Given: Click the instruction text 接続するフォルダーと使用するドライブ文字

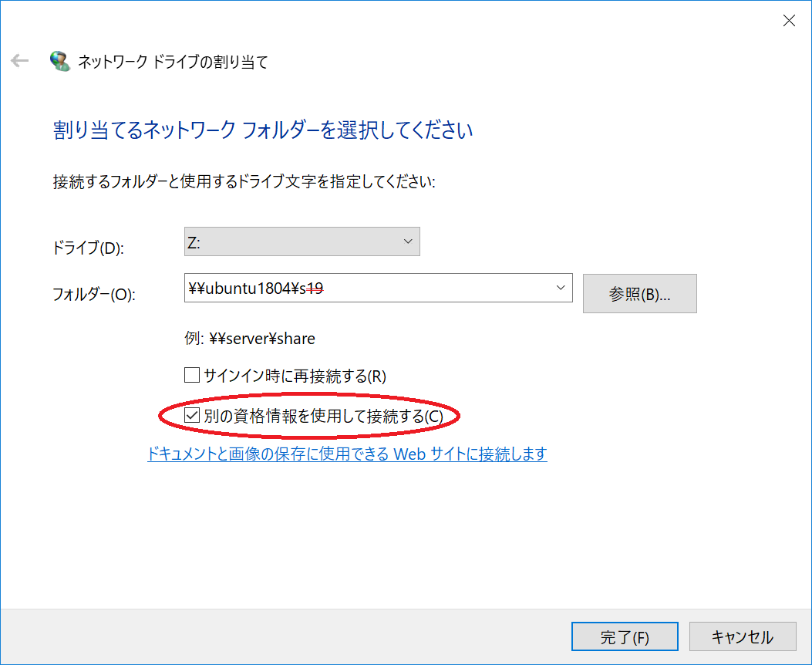Looking at the screenshot, I should 184,182.
